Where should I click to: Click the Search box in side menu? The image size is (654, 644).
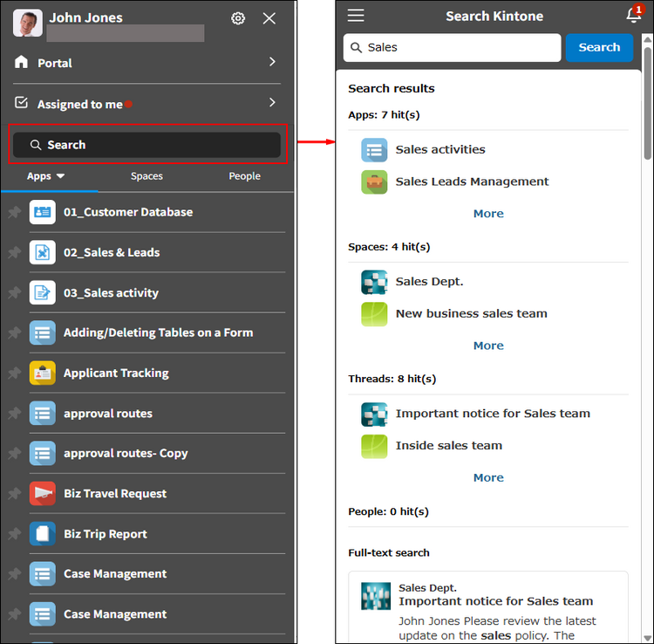[146, 145]
